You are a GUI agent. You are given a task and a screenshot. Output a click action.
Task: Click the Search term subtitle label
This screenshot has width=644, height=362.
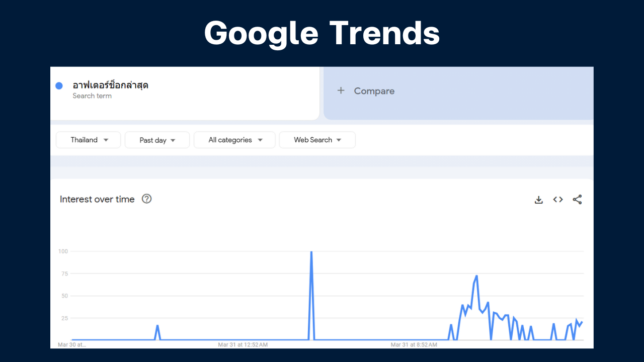(x=92, y=96)
